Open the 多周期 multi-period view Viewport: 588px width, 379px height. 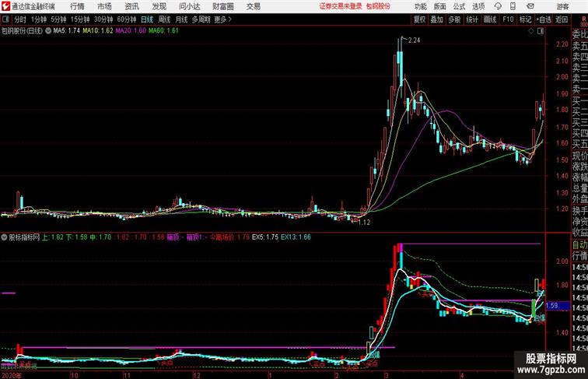pyautogui.click(x=201, y=19)
